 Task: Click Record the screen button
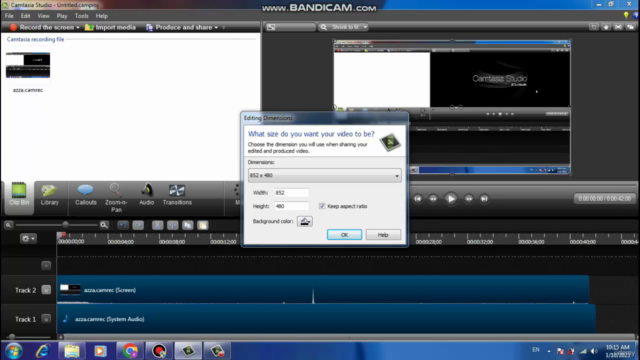point(42,27)
